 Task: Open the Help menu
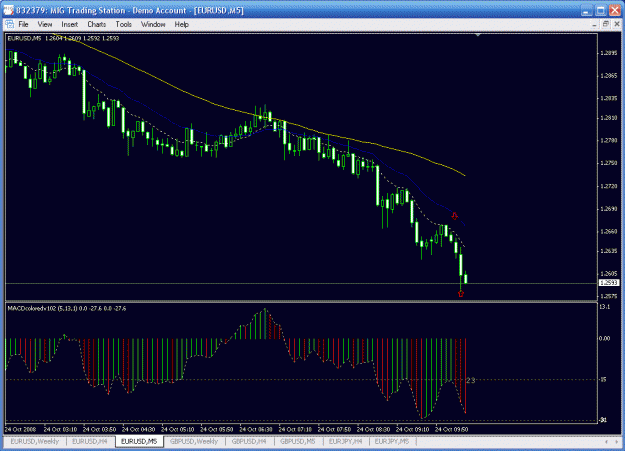coord(181,24)
